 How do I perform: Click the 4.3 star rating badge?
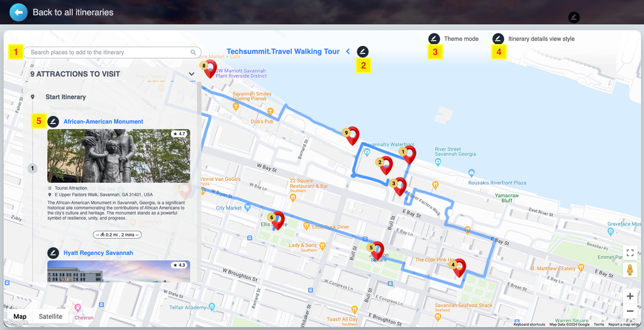[x=179, y=265]
